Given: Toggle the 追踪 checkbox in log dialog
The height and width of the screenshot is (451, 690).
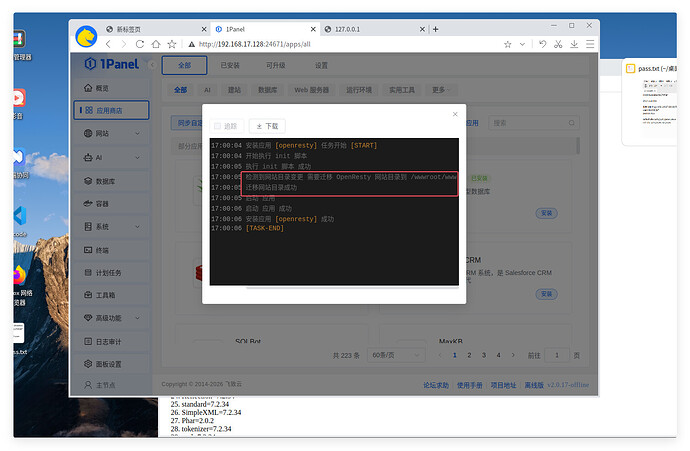Looking at the screenshot, I should click(218, 126).
